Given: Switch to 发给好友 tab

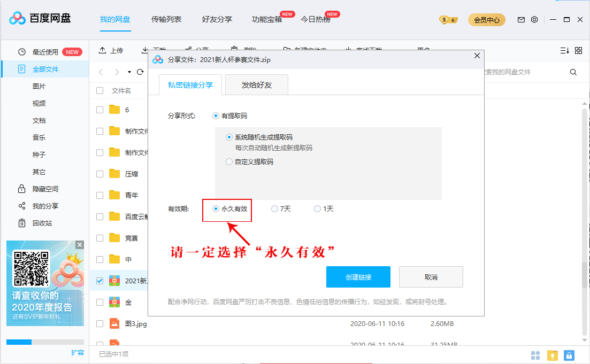Looking at the screenshot, I should click(257, 85).
